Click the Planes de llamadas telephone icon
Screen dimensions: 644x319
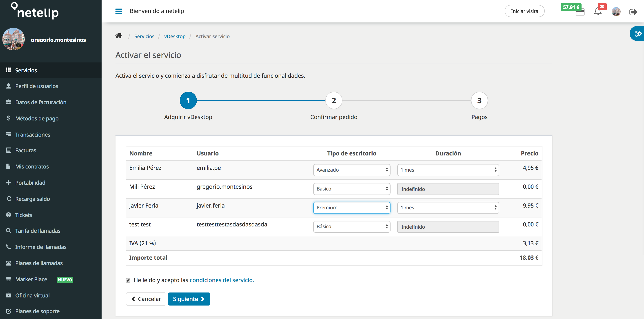coord(9,263)
